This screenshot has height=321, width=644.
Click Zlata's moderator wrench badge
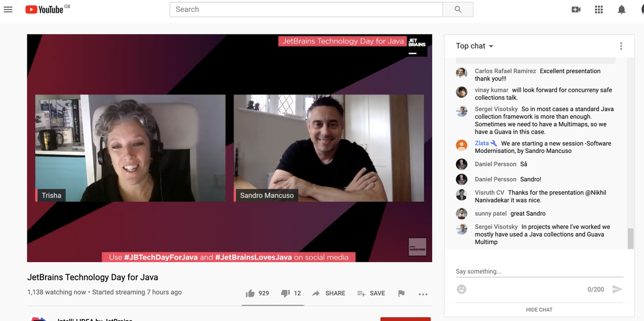pyautogui.click(x=494, y=143)
